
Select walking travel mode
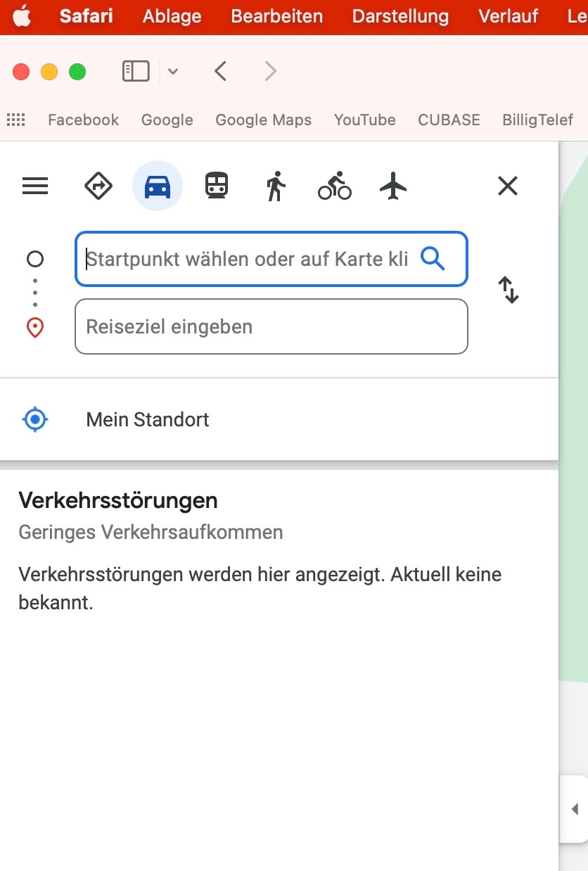pyautogui.click(x=276, y=186)
